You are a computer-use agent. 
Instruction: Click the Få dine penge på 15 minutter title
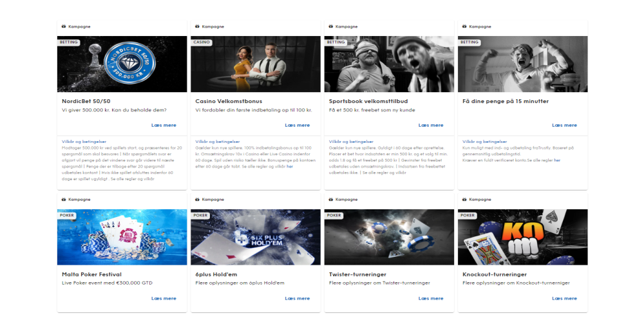(505, 102)
